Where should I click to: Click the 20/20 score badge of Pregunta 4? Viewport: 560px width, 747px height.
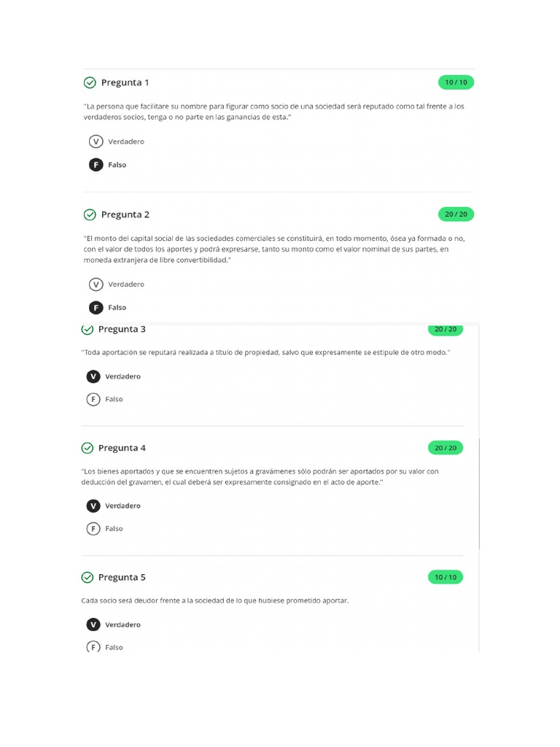coord(446,448)
